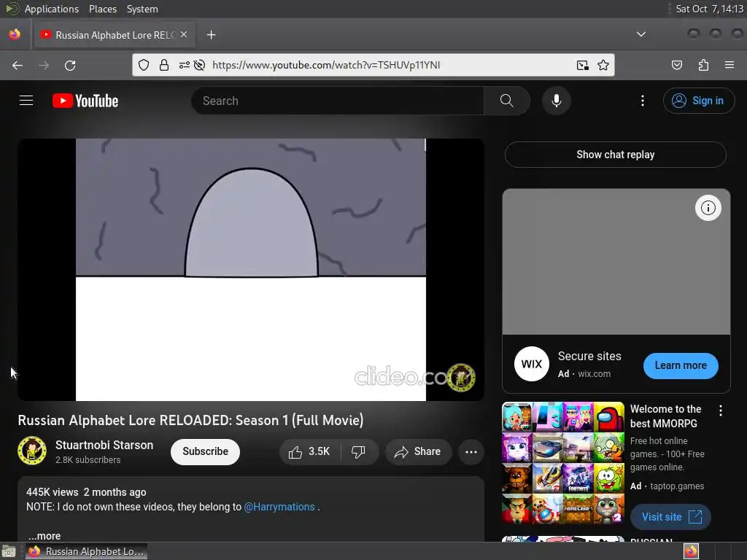Open Stuartnobi Starson channel avatar
This screenshot has width=747, height=560.
[x=32, y=451]
